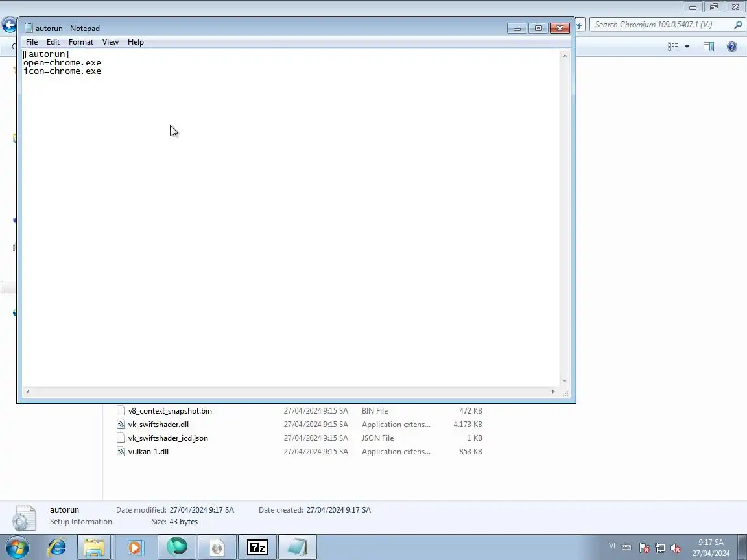Open the Format menu in Notepad

(80, 42)
